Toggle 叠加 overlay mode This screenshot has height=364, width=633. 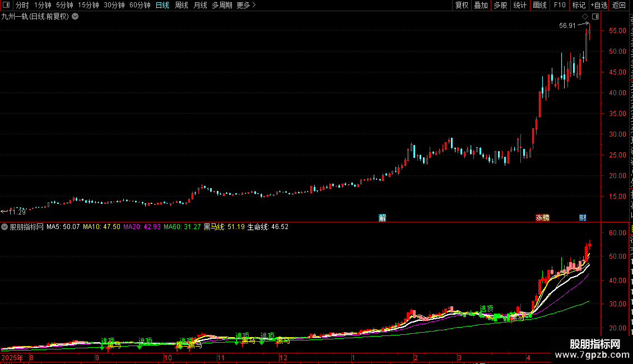pyautogui.click(x=481, y=5)
